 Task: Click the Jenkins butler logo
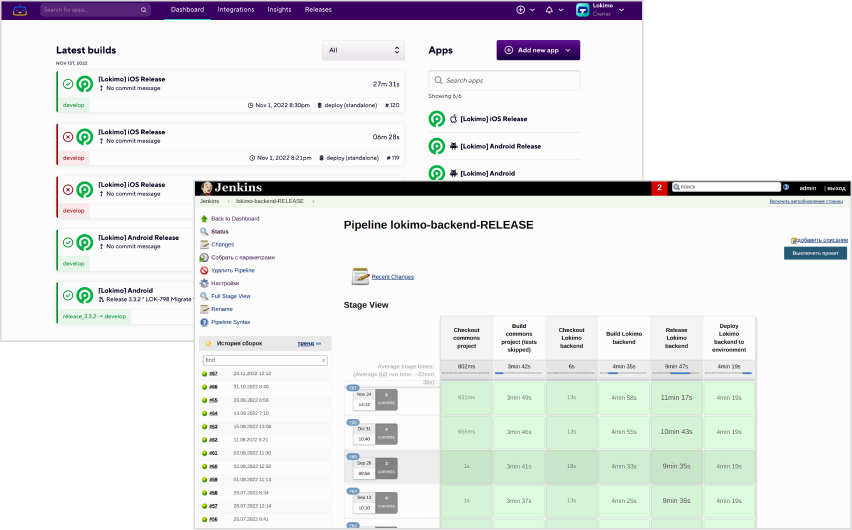click(206, 188)
